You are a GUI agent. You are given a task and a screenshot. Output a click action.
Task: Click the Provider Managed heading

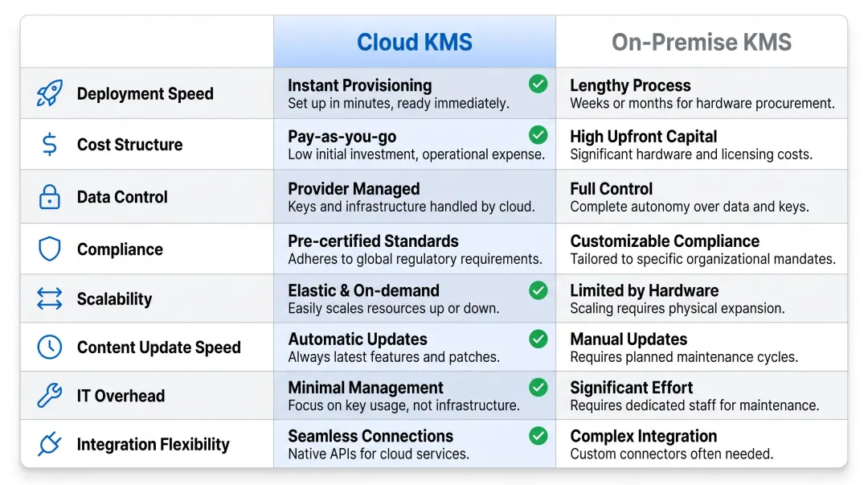click(354, 188)
